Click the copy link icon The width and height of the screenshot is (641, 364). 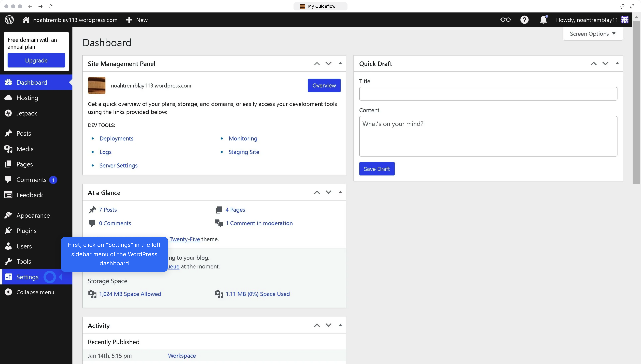click(622, 6)
